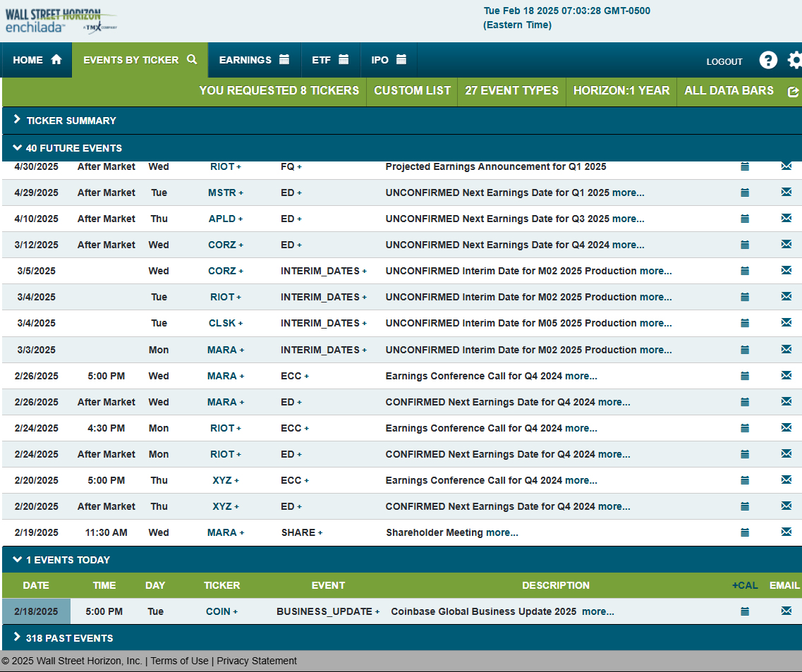Switch to the ETF tab

(330, 60)
